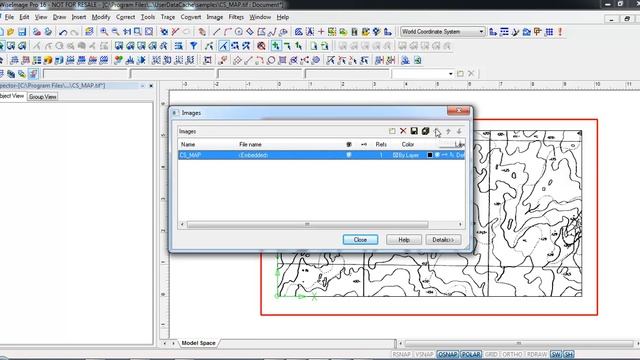This screenshot has width=640, height=360.
Task: Click the open folder toolbar icon
Action: click(11, 32)
